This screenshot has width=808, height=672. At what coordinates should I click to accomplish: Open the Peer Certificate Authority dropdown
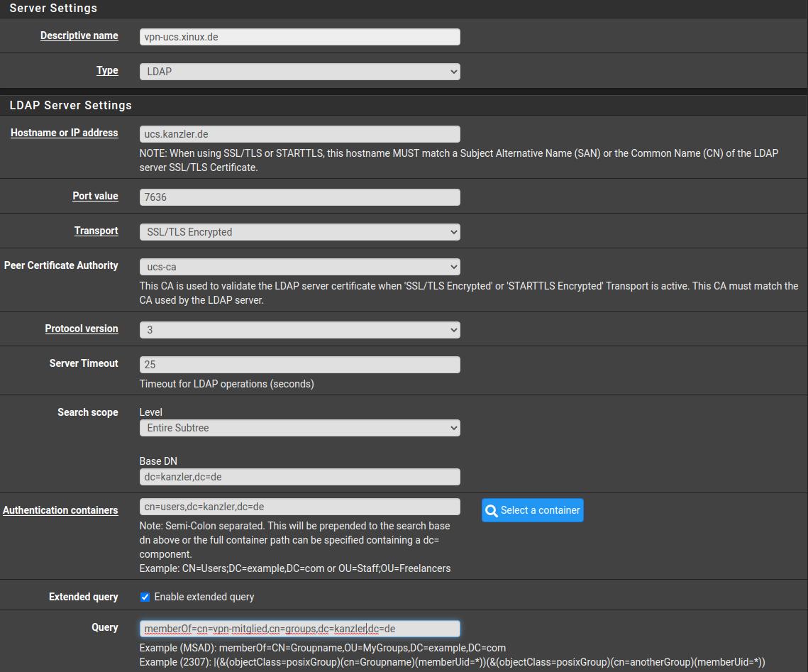299,267
